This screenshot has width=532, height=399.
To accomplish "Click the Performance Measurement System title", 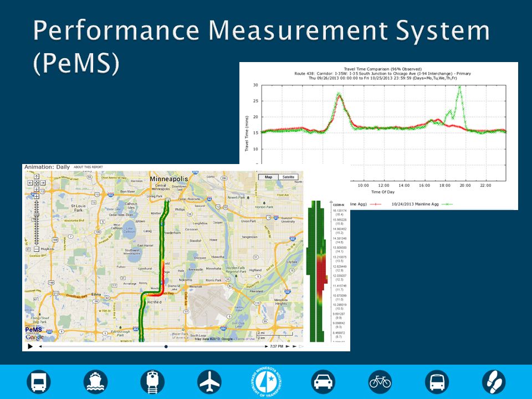I will point(261,47).
